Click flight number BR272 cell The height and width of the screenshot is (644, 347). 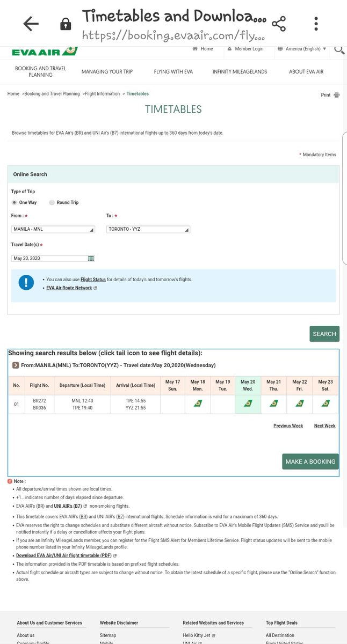39,400
